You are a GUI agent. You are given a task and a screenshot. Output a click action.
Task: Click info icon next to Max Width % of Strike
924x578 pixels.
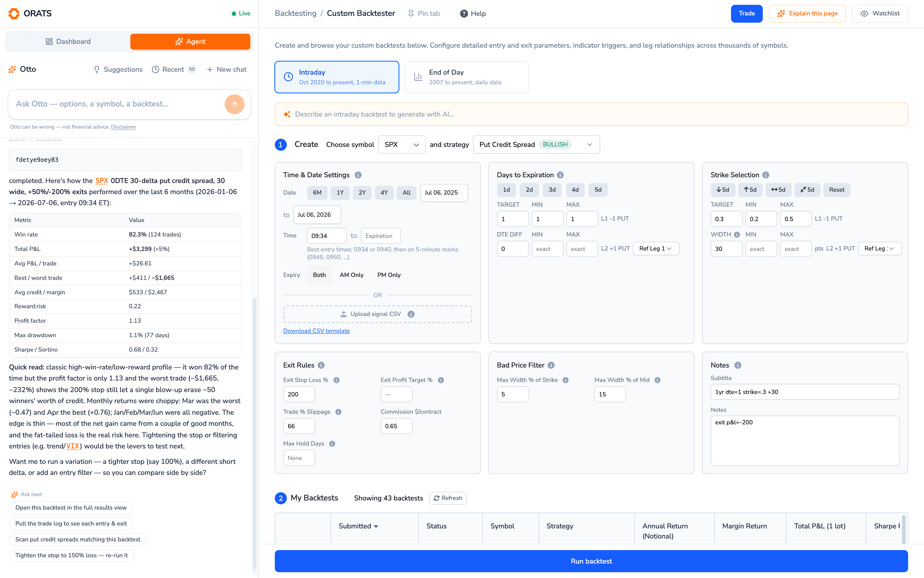click(565, 380)
